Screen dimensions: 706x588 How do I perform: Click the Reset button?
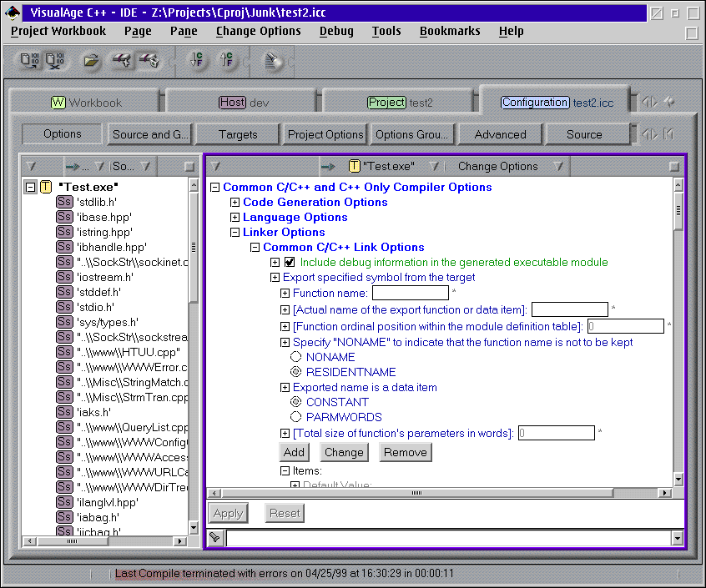(x=285, y=513)
